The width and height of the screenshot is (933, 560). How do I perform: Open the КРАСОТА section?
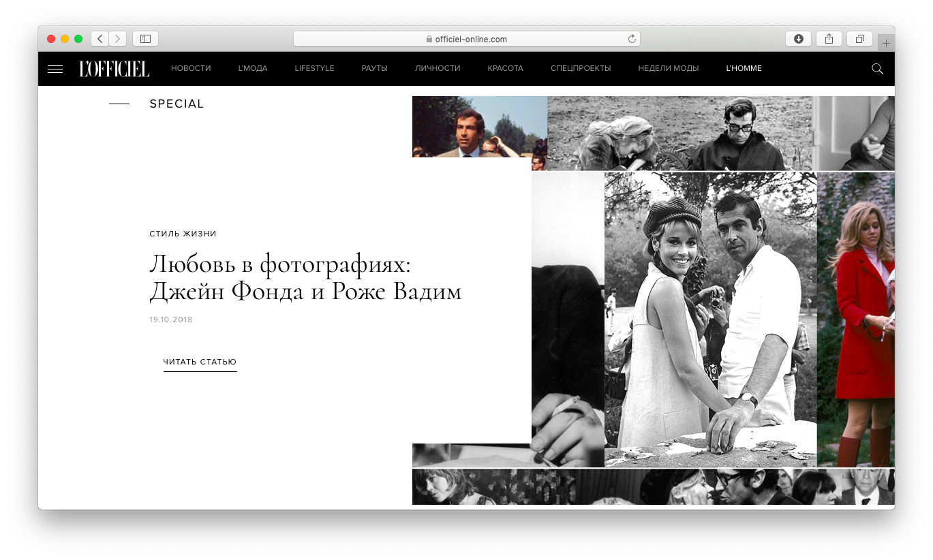click(x=506, y=69)
